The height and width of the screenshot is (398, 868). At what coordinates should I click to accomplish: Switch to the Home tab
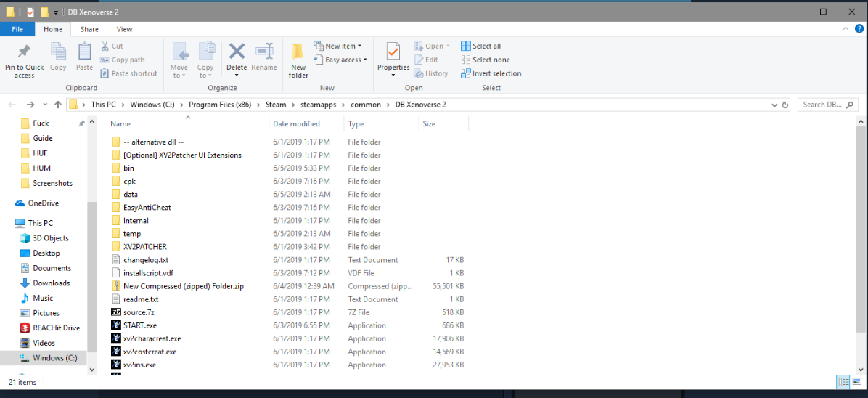[x=53, y=29]
